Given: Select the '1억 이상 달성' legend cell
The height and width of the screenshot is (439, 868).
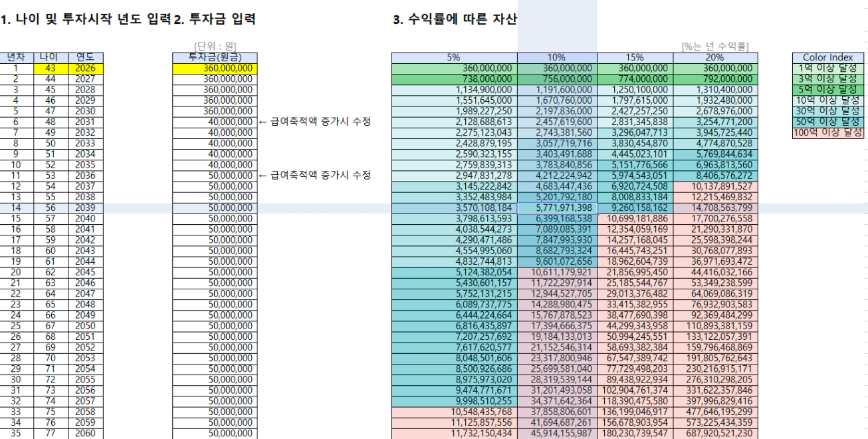Looking at the screenshot, I should [x=828, y=68].
